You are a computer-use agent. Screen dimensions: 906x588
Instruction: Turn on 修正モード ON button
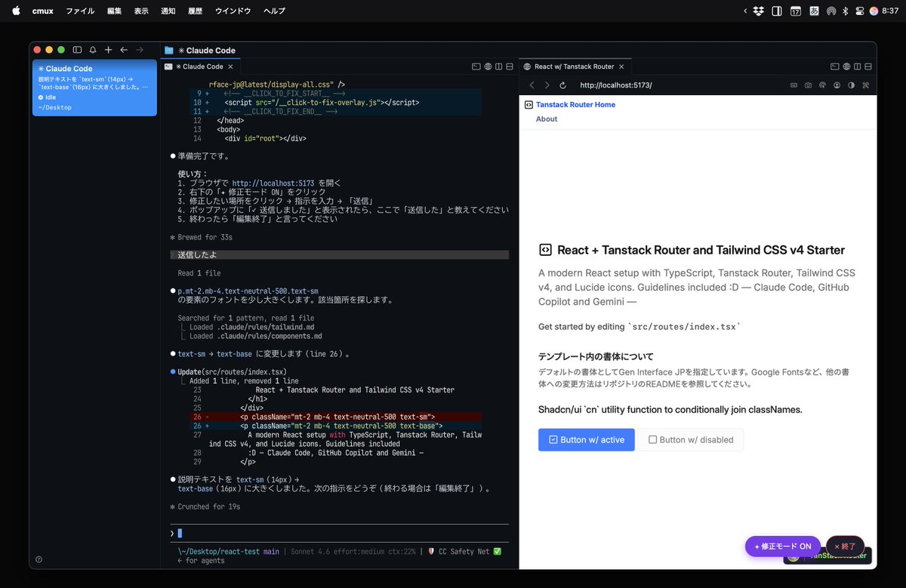point(783,546)
